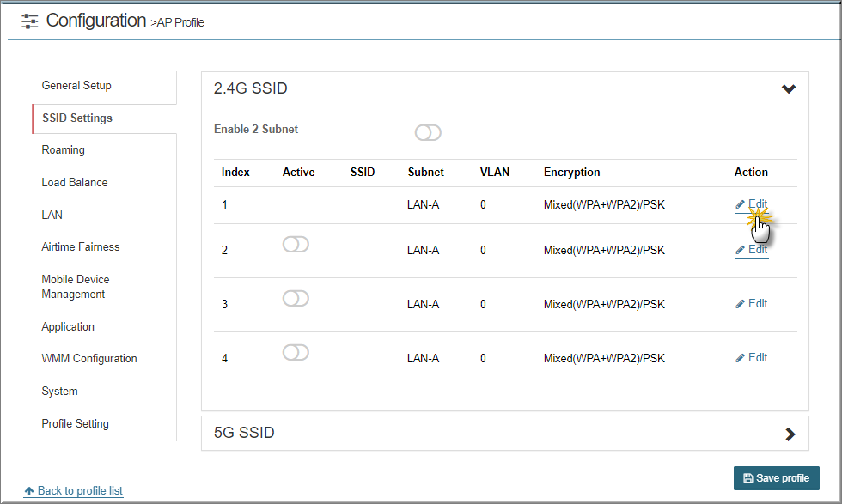Open the 5G SSID panel header
Image resolution: width=842 pixels, height=504 pixels.
pyautogui.click(x=505, y=433)
